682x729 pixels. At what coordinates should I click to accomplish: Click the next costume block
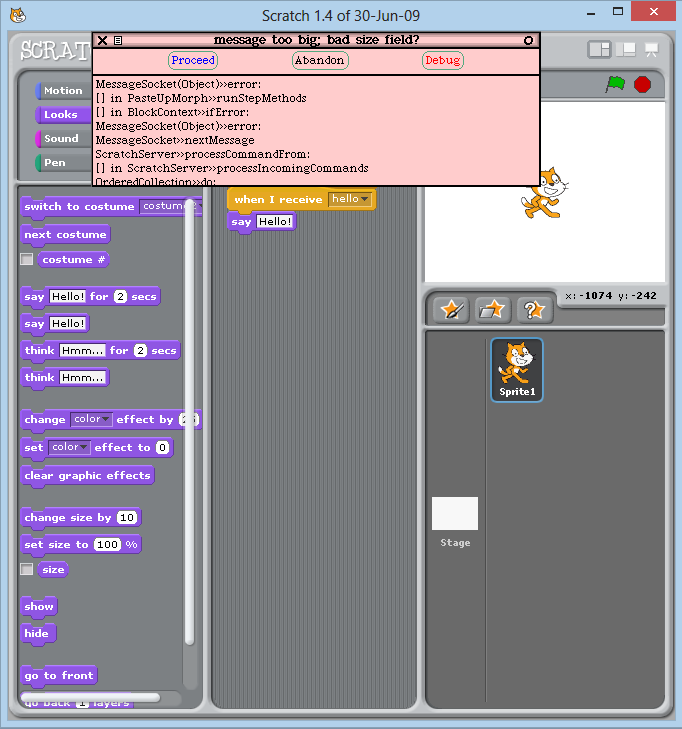coord(66,235)
